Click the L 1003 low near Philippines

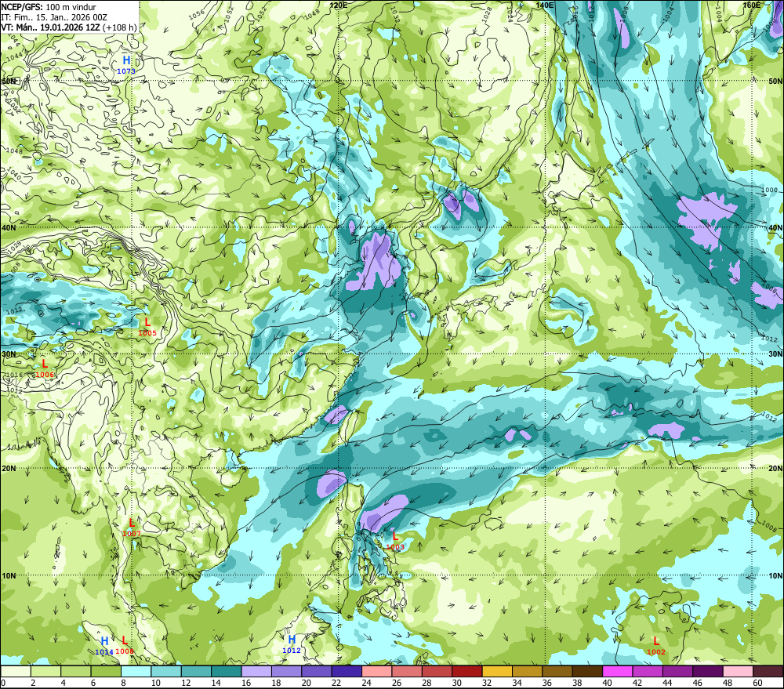point(395,541)
